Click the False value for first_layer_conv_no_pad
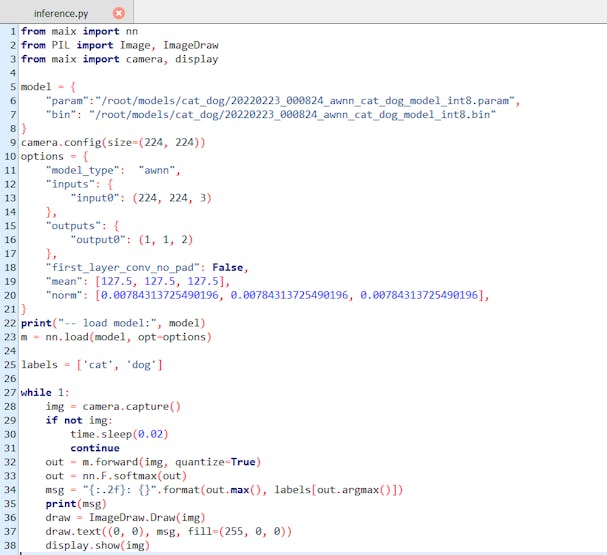The height and width of the screenshot is (555, 607). click(230, 267)
